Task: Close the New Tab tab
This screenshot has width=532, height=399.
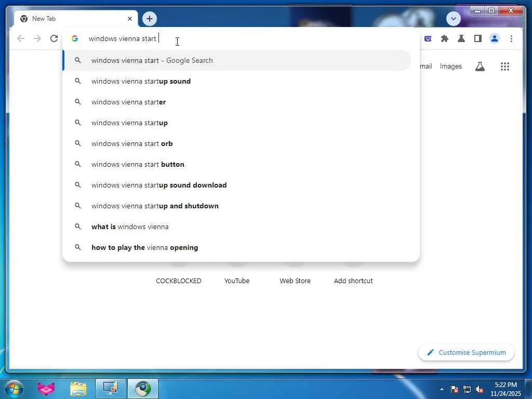Action: (129, 19)
